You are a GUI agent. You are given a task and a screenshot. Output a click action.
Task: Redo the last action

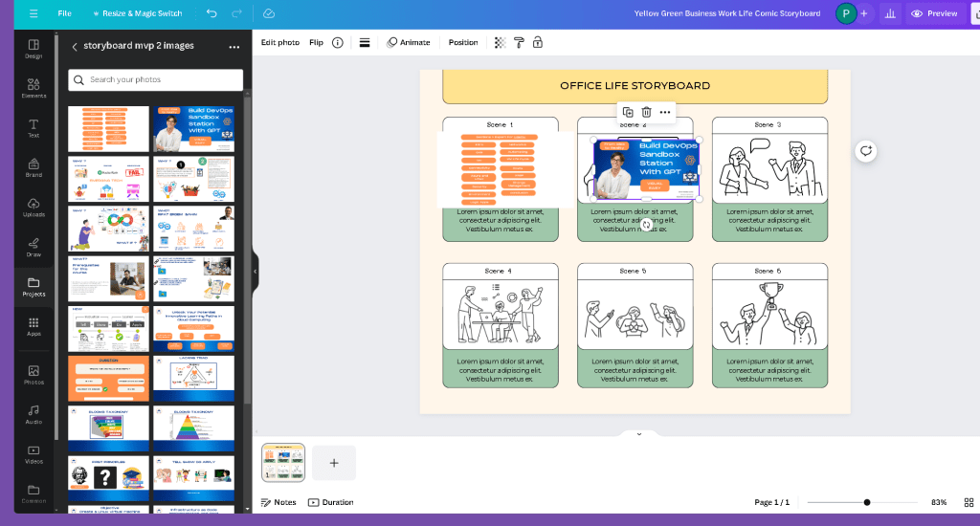237,13
